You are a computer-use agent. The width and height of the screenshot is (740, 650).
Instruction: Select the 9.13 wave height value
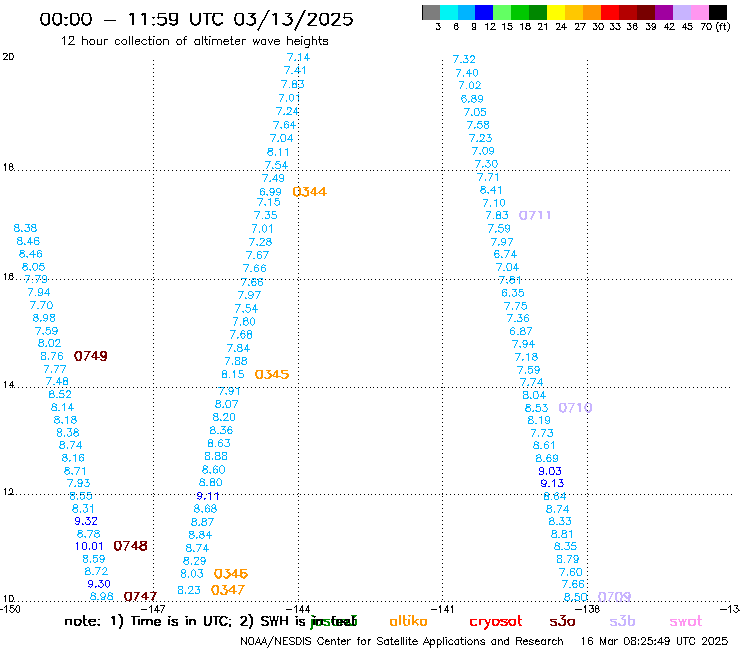[552, 483]
